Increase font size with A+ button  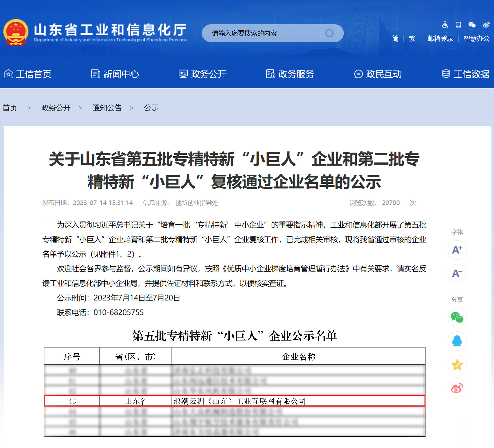pos(457,250)
